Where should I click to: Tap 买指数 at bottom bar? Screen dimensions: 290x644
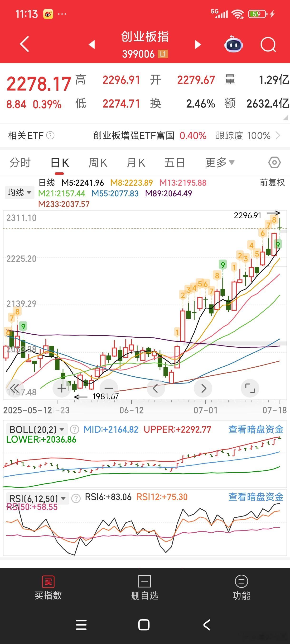[48, 588]
